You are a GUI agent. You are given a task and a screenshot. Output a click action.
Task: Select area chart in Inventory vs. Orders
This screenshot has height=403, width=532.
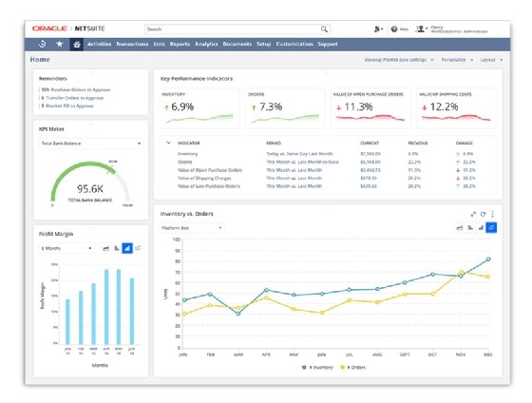460,227
